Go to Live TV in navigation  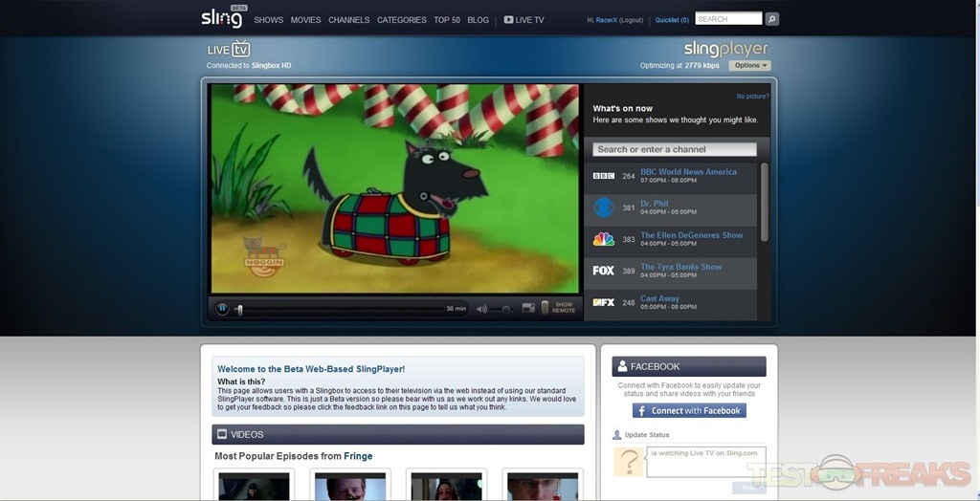click(523, 20)
